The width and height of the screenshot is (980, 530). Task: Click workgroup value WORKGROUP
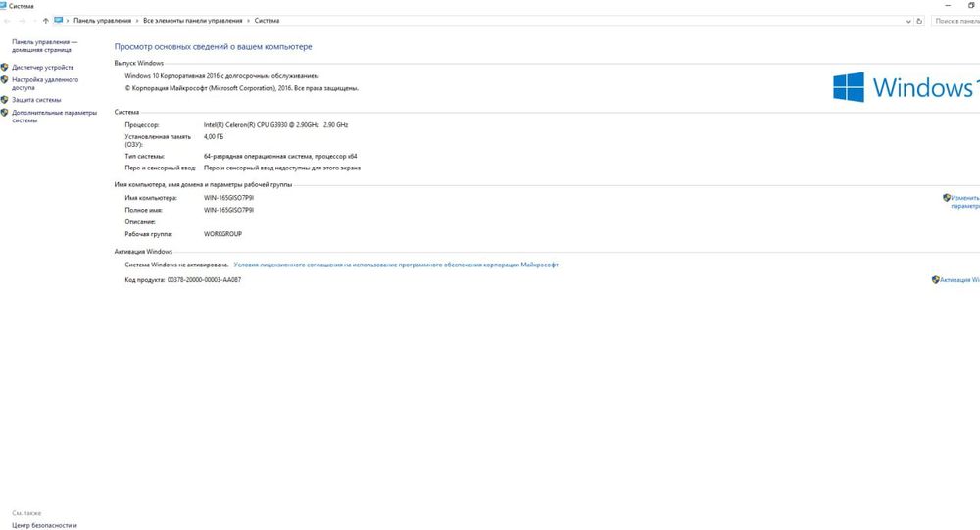(x=222, y=234)
